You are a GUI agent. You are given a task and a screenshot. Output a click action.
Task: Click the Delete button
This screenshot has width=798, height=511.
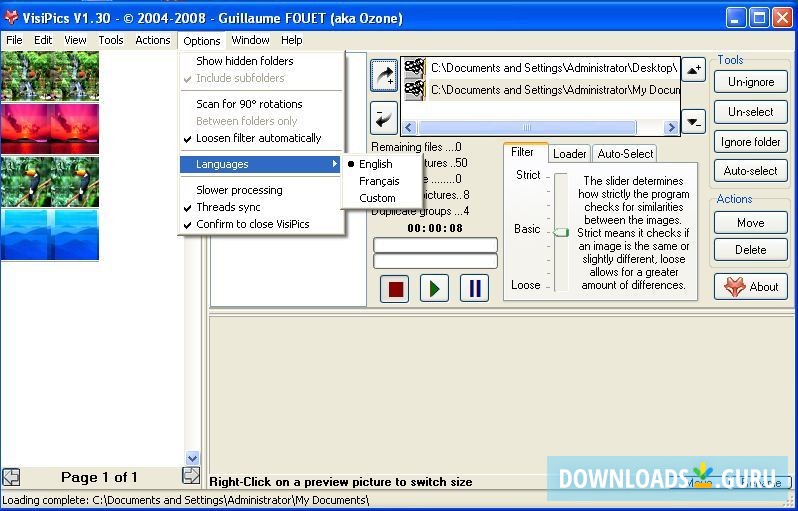(x=751, y=250)
